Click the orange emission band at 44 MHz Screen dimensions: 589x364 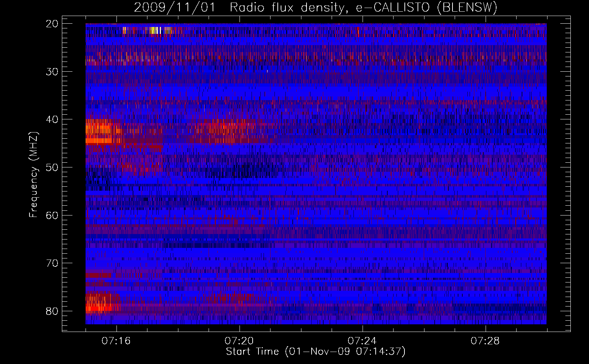click(x=99, y=141)
